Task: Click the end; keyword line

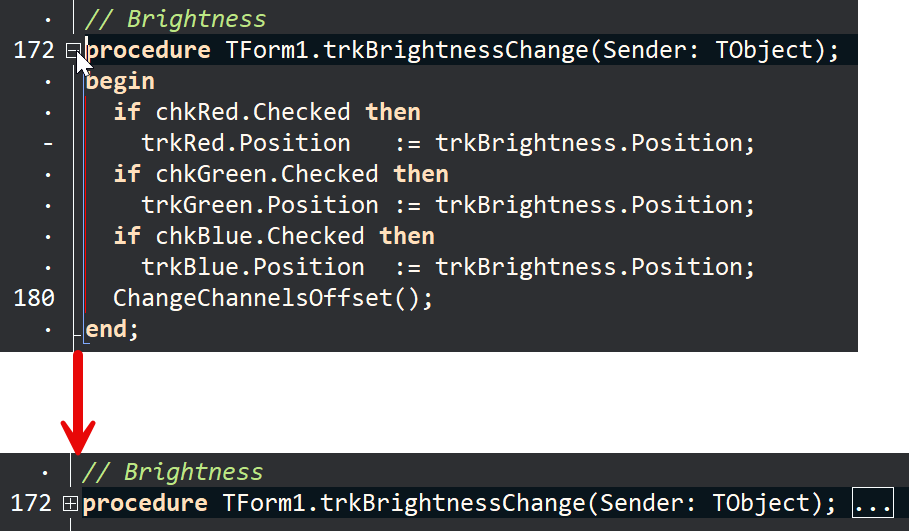Action: pos(112,329)
